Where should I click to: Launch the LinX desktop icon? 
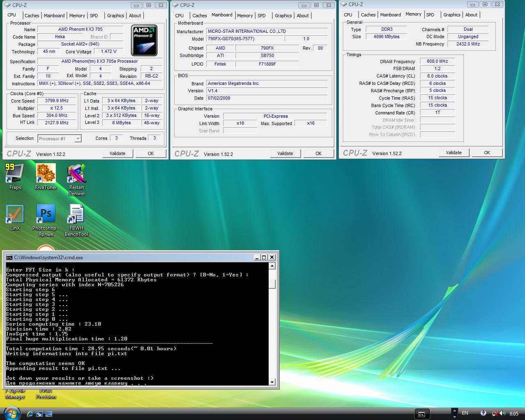click(x=15, y=218)
